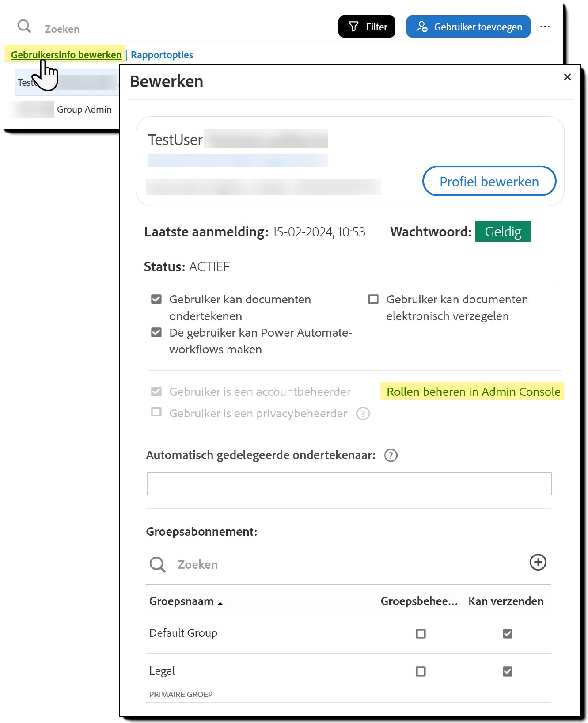Click the Groepsbehee... column header
Image resolution: width=588 pixels, height=723 pixels.
pyautogui.click(x=419, y=601)
